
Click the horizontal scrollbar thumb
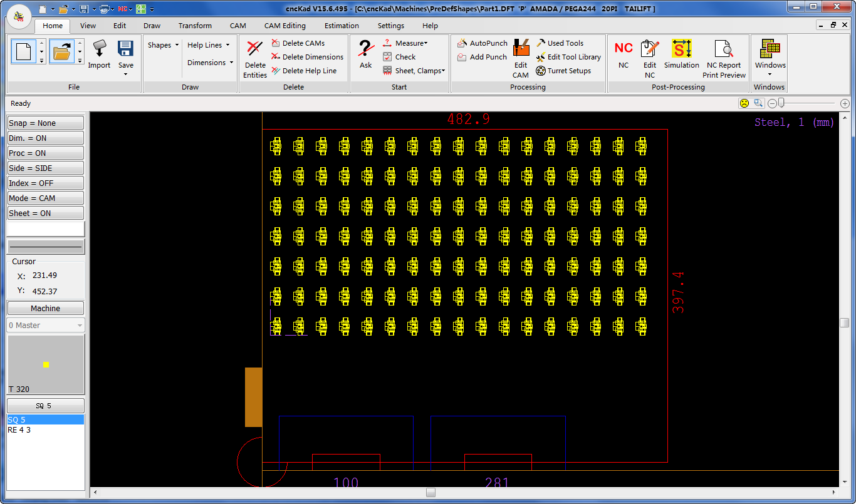pos(431,493)
